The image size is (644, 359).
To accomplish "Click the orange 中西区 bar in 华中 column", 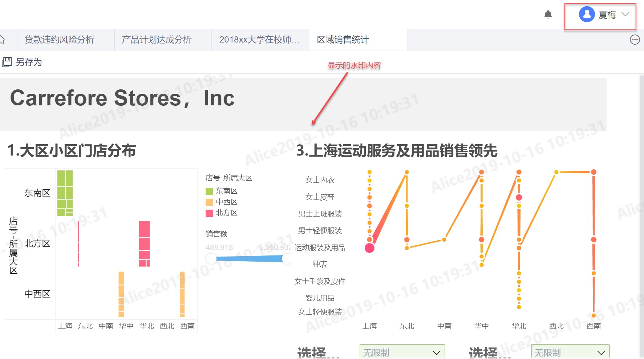I will pos(121,294).
